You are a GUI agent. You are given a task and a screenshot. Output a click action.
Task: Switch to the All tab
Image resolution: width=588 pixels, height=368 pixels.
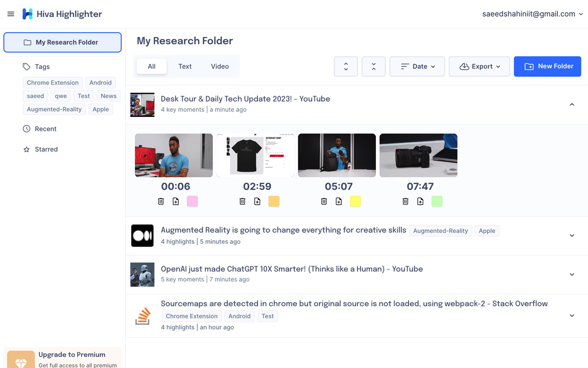coord(152,66)
